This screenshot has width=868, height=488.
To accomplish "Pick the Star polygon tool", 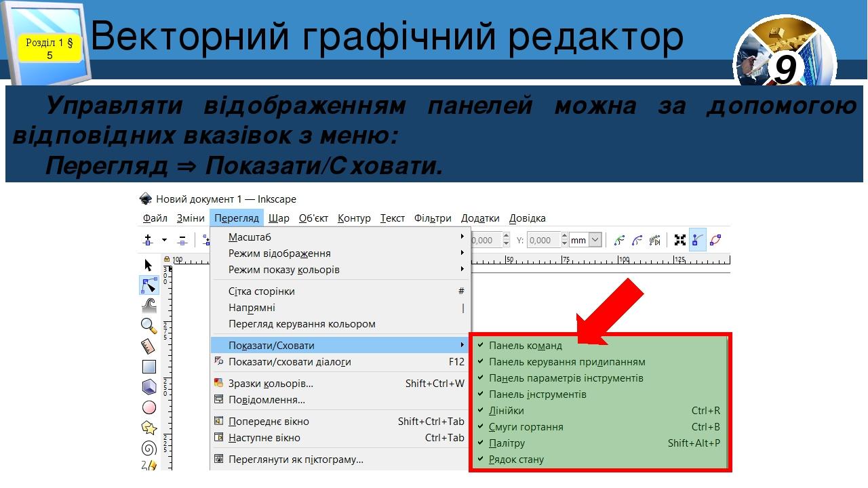I will tap(149, 428).
